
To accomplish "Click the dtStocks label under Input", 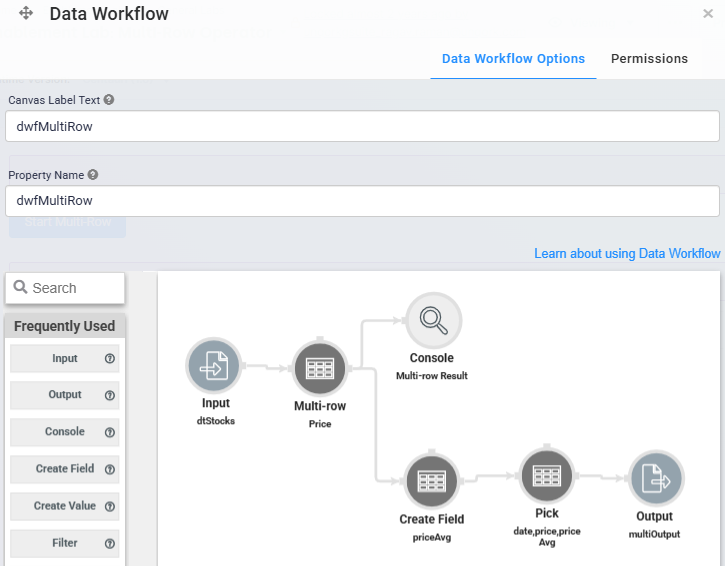I will coord(216,421).
